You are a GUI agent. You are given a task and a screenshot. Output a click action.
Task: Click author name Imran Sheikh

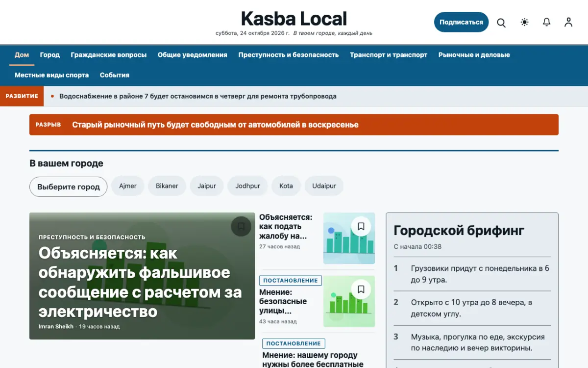(x=56, y=326)
